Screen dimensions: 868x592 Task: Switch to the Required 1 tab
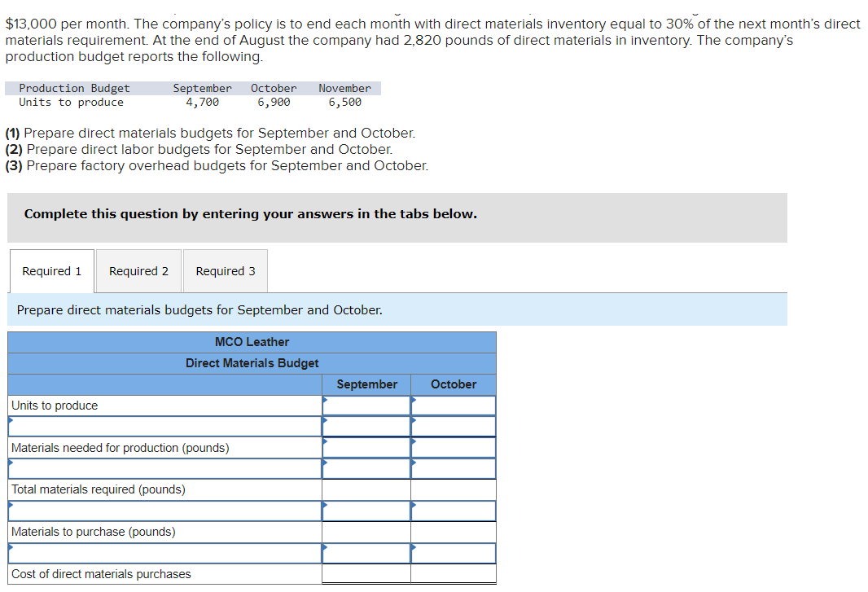(51, 271)
